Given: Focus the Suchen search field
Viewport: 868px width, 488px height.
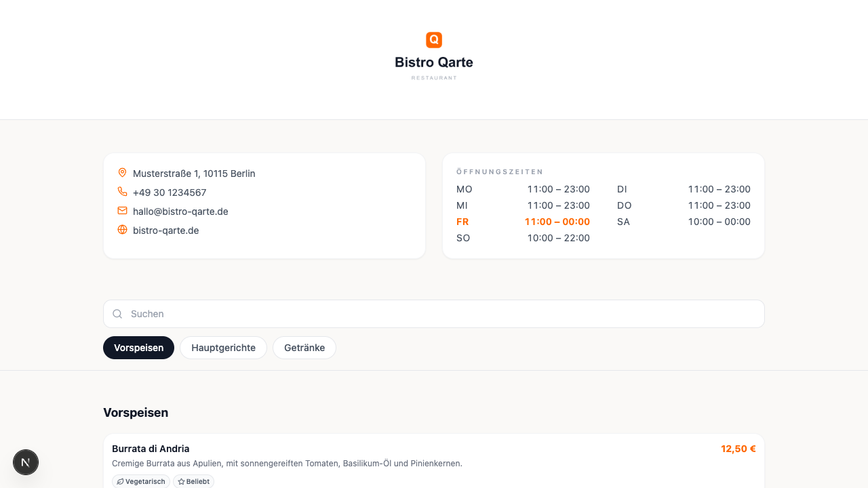Looking at the screenshot, I should coord(434,314).
